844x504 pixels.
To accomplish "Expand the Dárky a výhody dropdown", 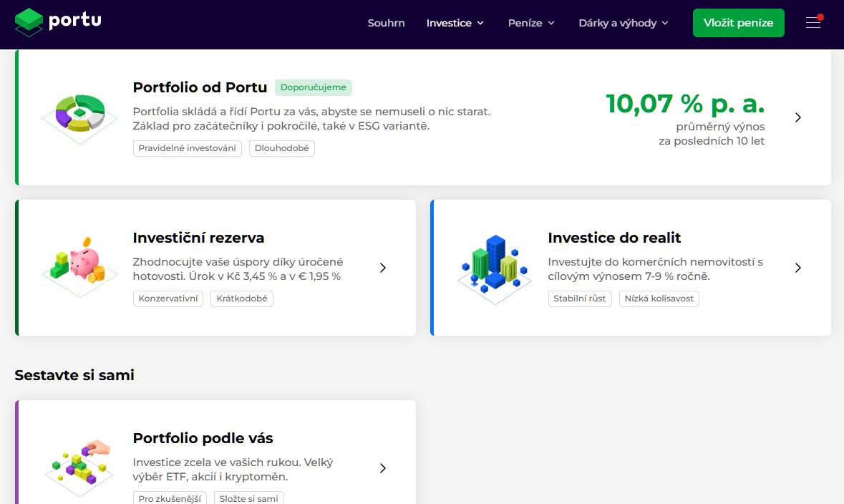I will [624, 23].
